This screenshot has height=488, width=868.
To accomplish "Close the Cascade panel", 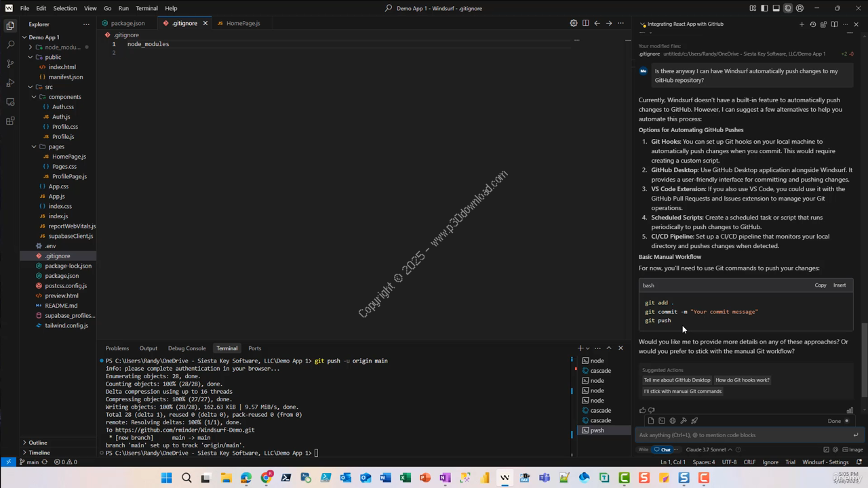I will pos(856,24).
